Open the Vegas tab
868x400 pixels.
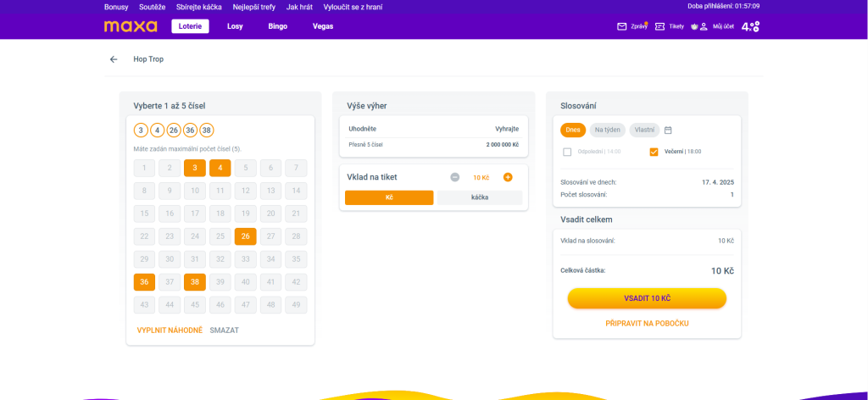pyautogui.click(x=323, y=26)
